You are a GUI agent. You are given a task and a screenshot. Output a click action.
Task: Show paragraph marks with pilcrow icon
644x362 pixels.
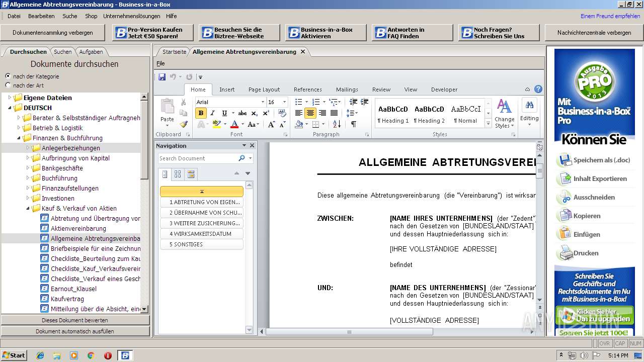tap(353, 124)
